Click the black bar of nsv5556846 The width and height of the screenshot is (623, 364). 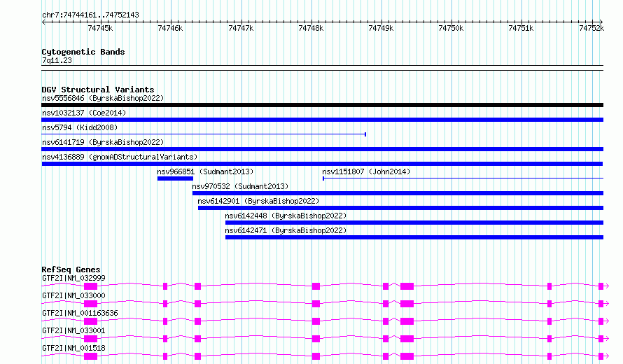(x=322, y=105)
